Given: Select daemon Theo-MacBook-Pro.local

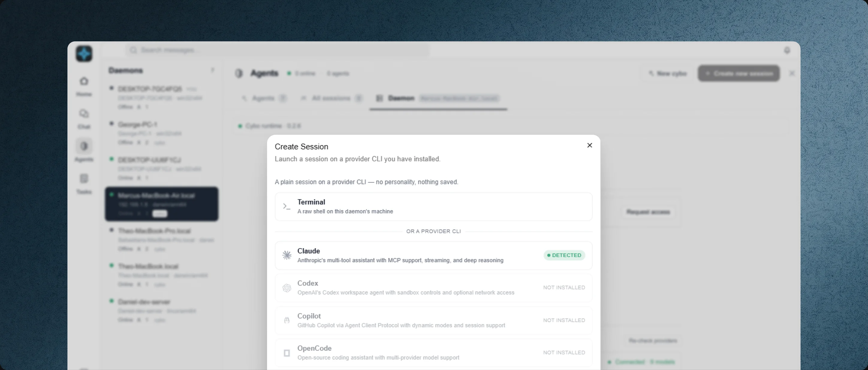Looking at the screenshot, I should 162,239.
